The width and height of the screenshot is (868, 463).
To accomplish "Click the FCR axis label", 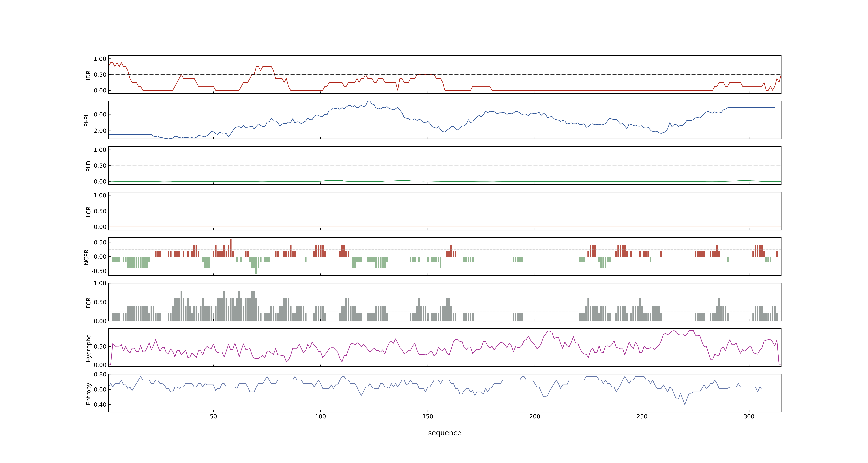I will click(x=88, y=302).
